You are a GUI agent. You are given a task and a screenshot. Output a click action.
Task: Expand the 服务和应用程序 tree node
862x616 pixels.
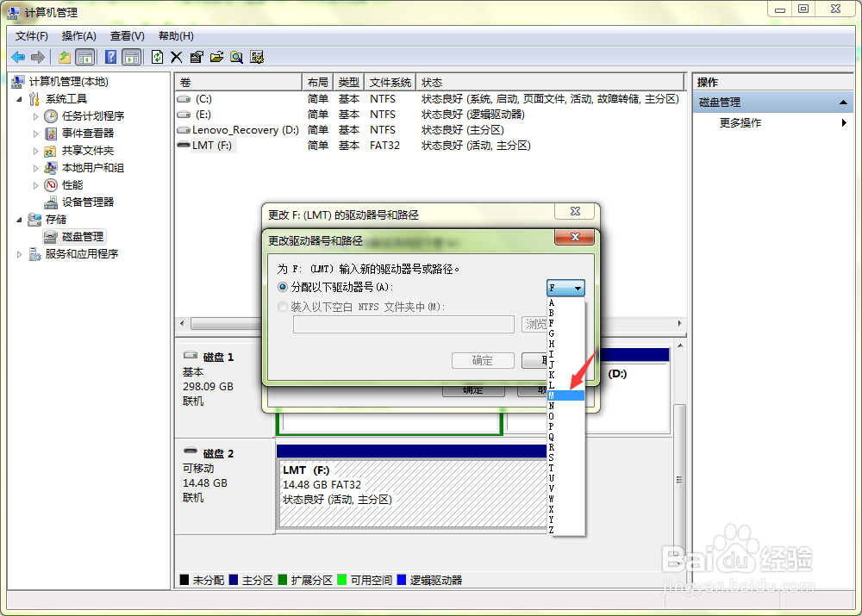point(19,254)
